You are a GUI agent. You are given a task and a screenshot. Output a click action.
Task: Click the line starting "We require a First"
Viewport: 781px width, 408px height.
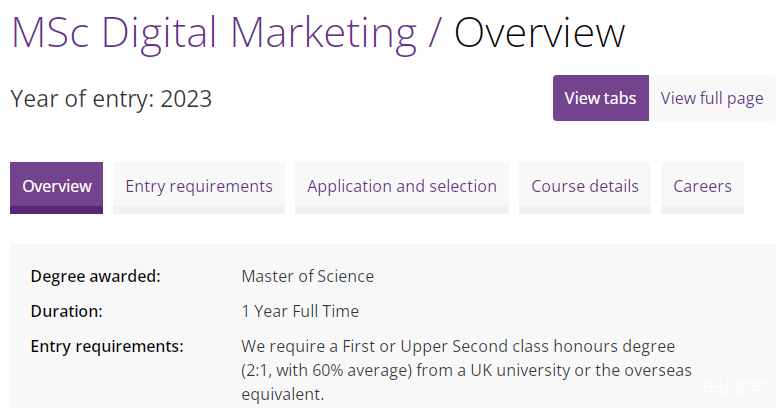coord(458,346)
